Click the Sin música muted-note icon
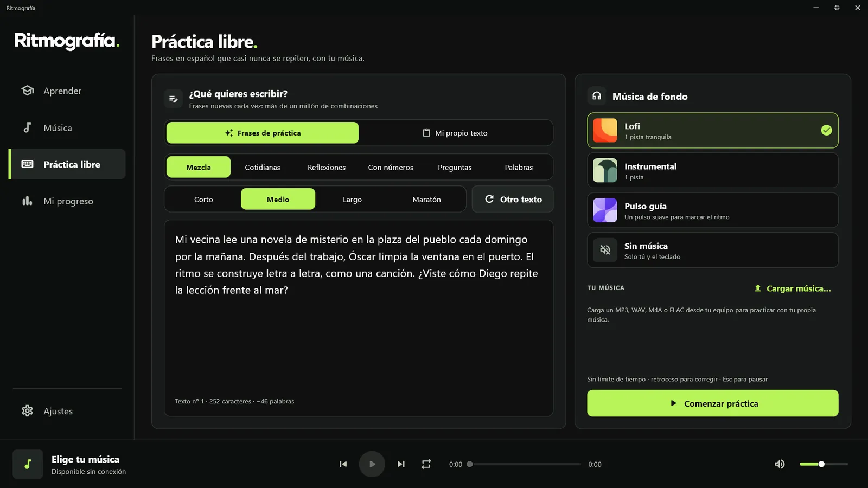Viewport: 868px width, 488px height. [605, 250]
